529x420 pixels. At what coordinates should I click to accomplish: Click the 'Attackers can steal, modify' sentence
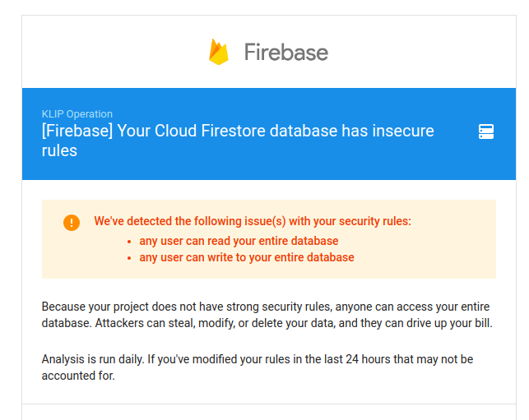click(294, 323)
